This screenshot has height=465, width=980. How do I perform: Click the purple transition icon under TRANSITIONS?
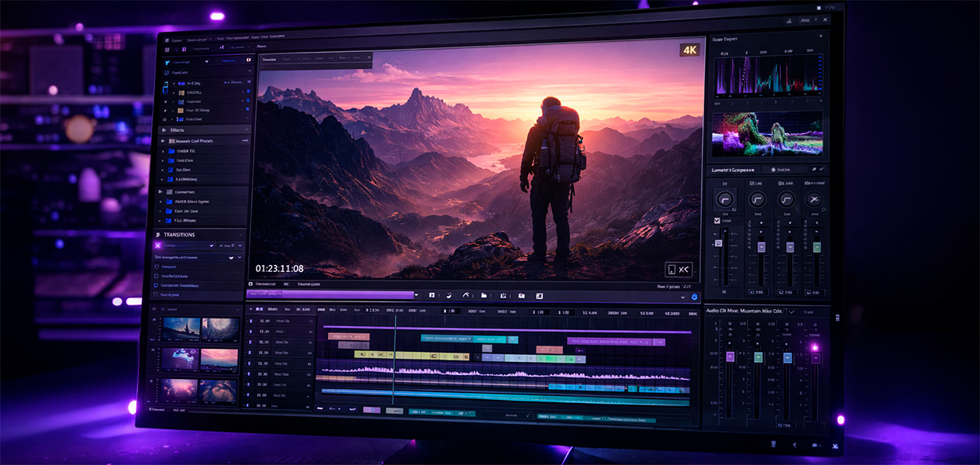click(158, 246)
